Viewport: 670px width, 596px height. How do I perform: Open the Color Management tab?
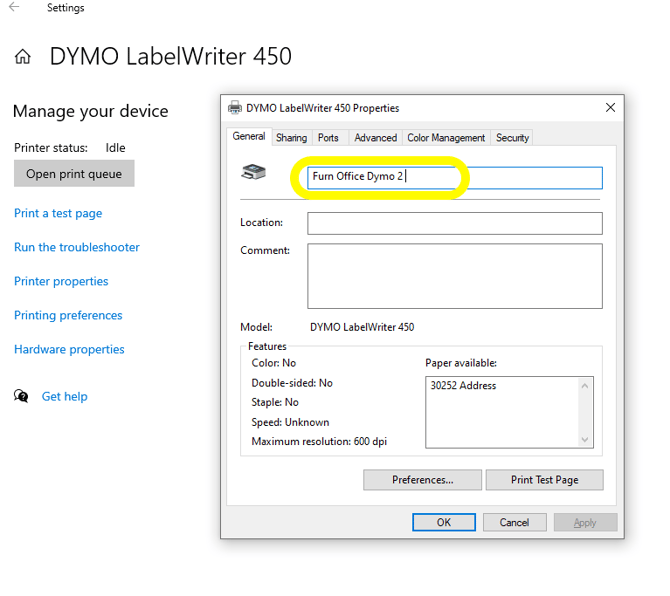point(446,138)
